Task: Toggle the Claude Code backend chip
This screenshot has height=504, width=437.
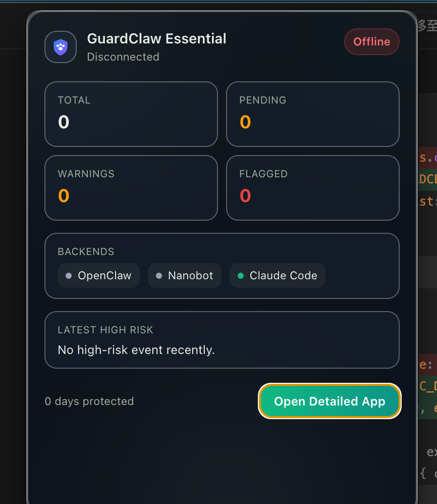Action: [x=277, y=276]
